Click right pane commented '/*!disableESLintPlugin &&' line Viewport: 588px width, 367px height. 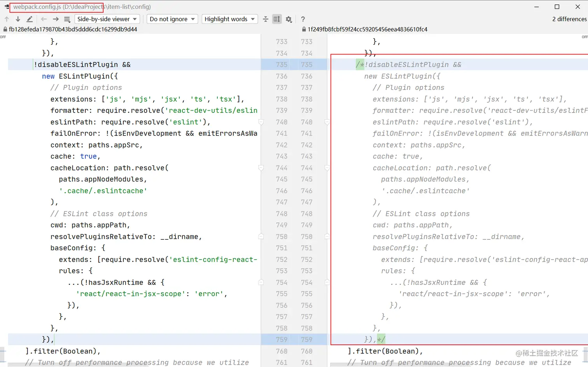[409, 65]
